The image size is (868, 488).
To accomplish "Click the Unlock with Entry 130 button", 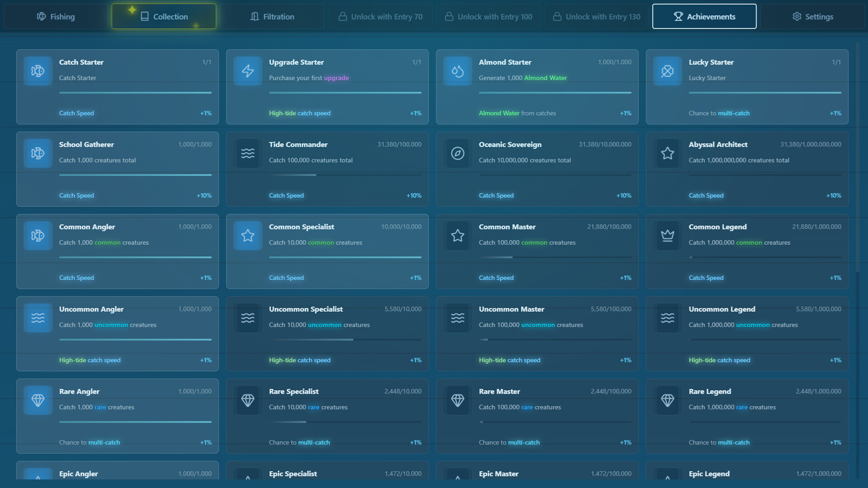I will point(595,16).
